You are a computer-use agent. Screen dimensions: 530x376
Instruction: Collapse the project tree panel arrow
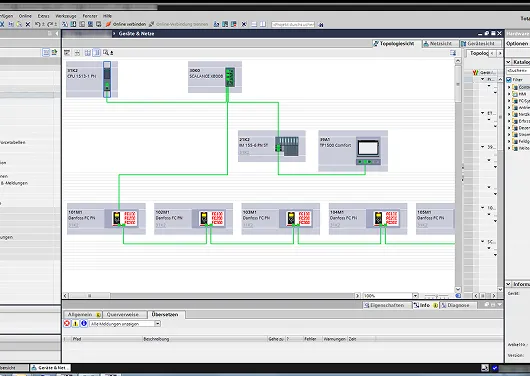click(x=57, y=33)
